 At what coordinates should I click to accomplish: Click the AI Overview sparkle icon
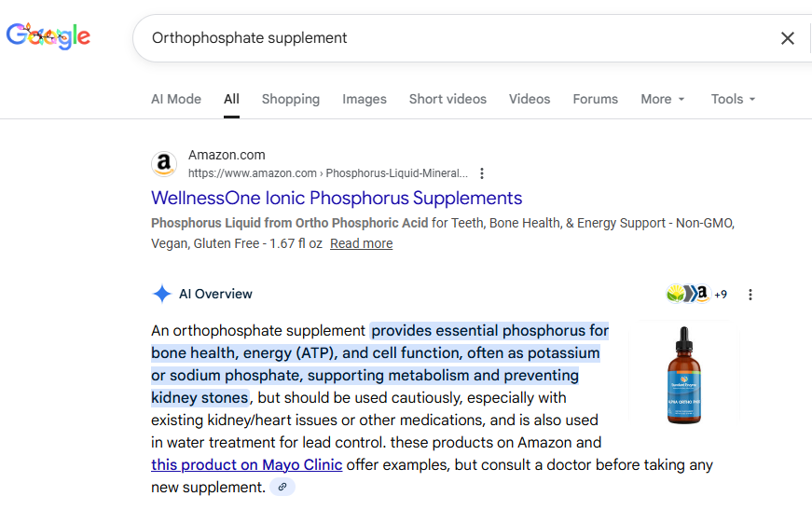pos(161,294)
